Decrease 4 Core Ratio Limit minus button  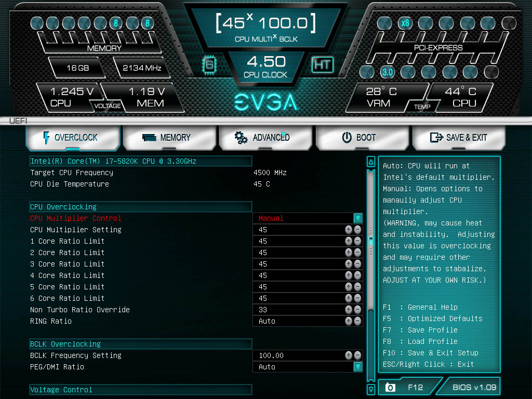coord(357,275)
